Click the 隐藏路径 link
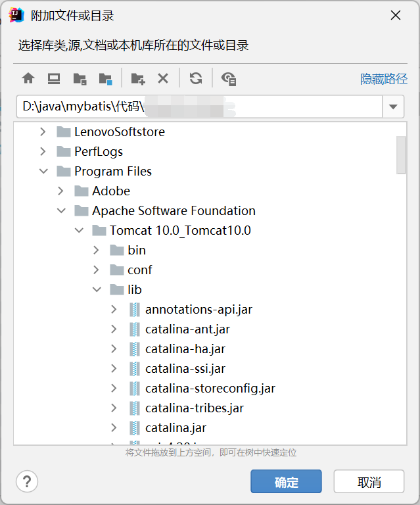The width and height of the screenshot is (420, 505). coord(384,79)
